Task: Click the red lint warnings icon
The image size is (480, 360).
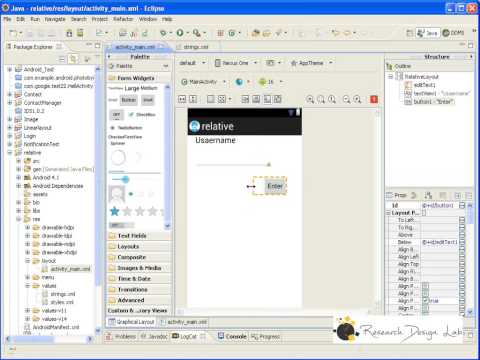Action: point(374,99)
